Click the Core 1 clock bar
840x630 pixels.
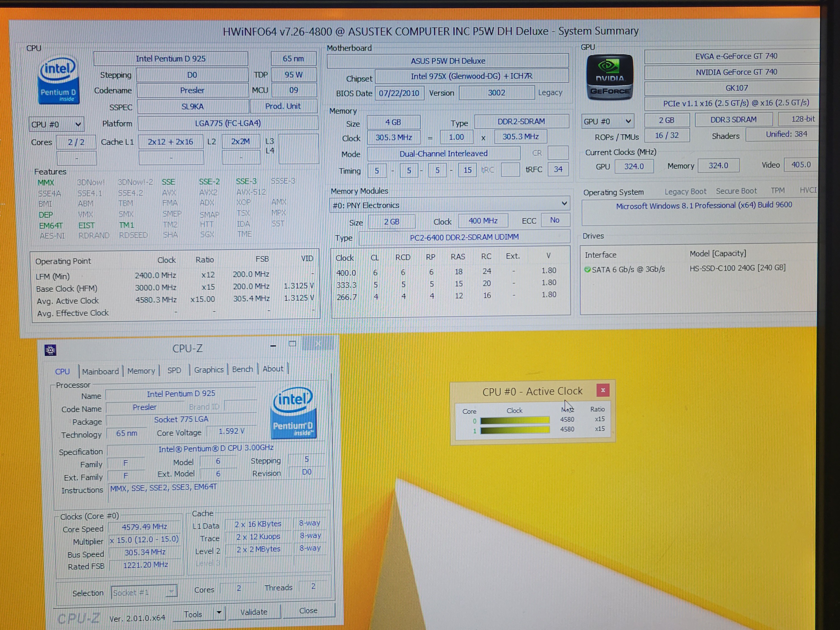point(514,430)
